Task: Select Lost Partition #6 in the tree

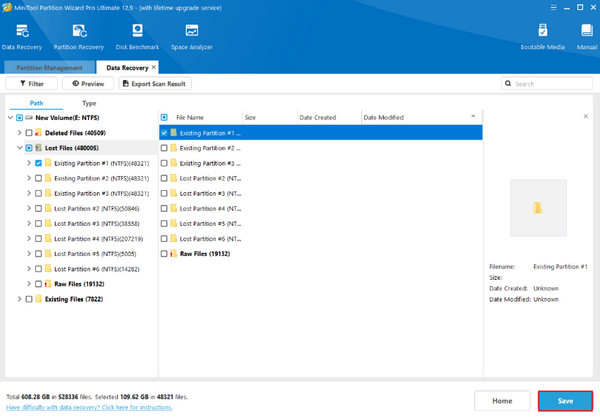Action: point(97,269)
